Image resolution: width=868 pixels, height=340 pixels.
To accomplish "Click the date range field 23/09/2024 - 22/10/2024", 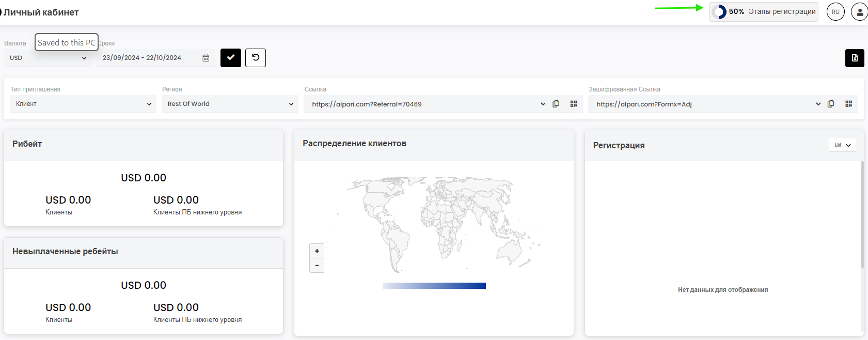I will [x=156, y=58].
